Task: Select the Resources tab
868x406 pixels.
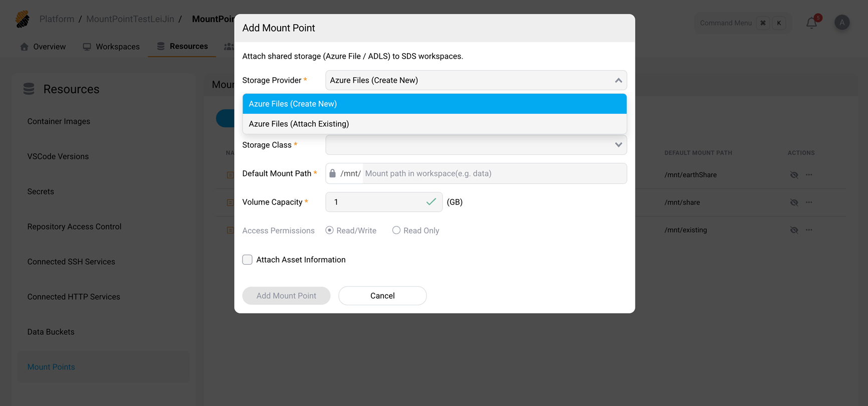Action: pyautogui.click(x=182, y=46)
